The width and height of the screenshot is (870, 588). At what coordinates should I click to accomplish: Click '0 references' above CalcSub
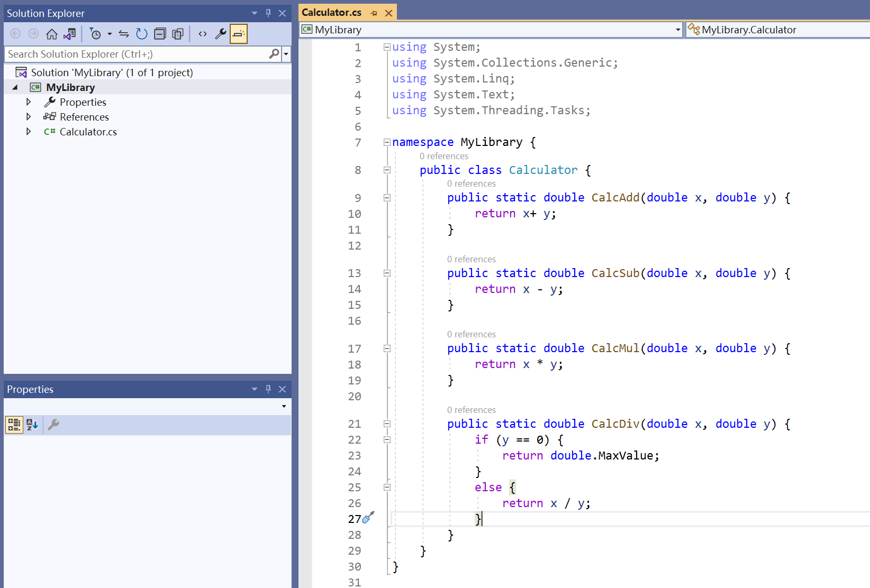(x=471, y=259)
